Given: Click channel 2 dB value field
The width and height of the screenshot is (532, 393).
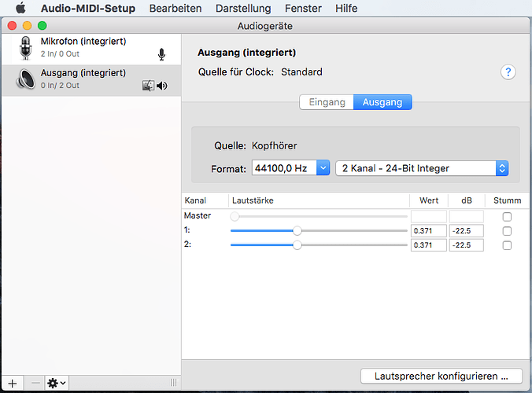Looking at the screenshot, I should click(x=465, y=245).
